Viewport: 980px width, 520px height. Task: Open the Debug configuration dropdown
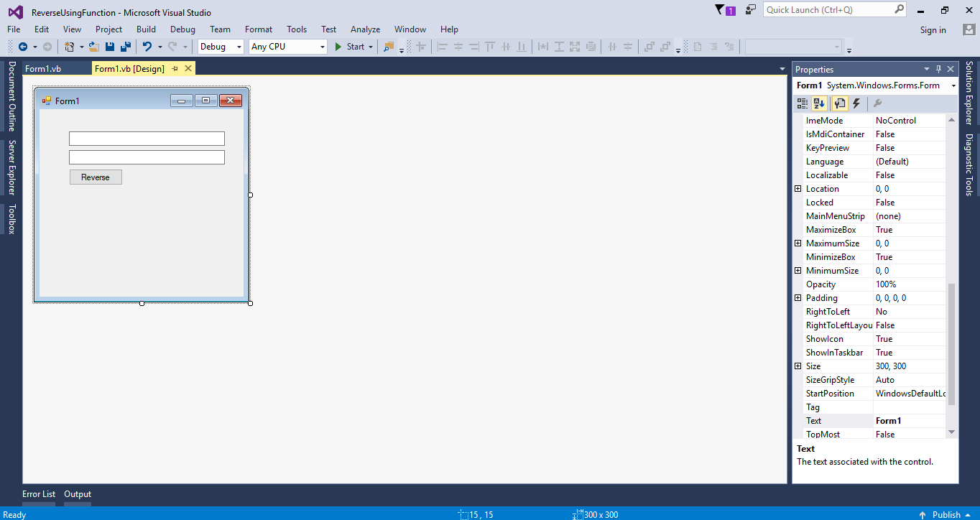click(x=239, y=47)
